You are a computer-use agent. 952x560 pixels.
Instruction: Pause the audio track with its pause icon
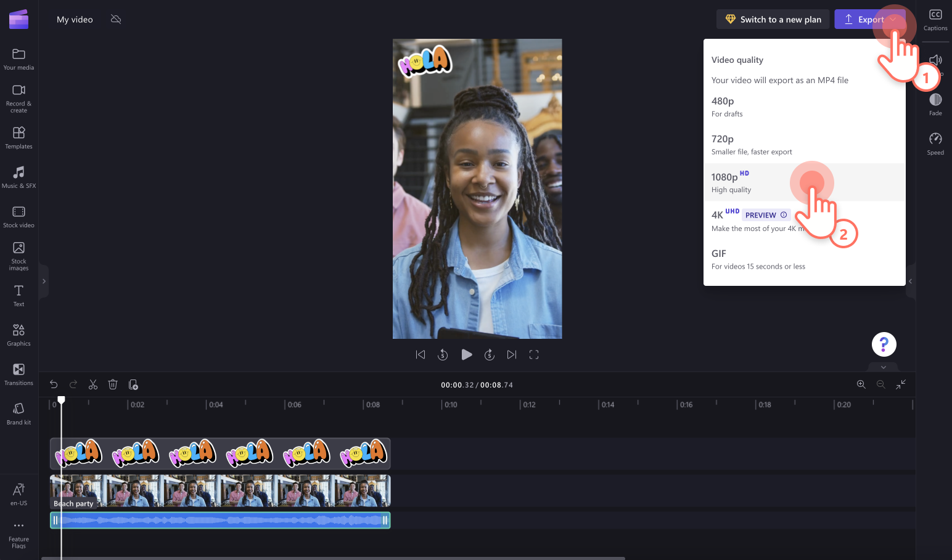(x=55, y=520)
